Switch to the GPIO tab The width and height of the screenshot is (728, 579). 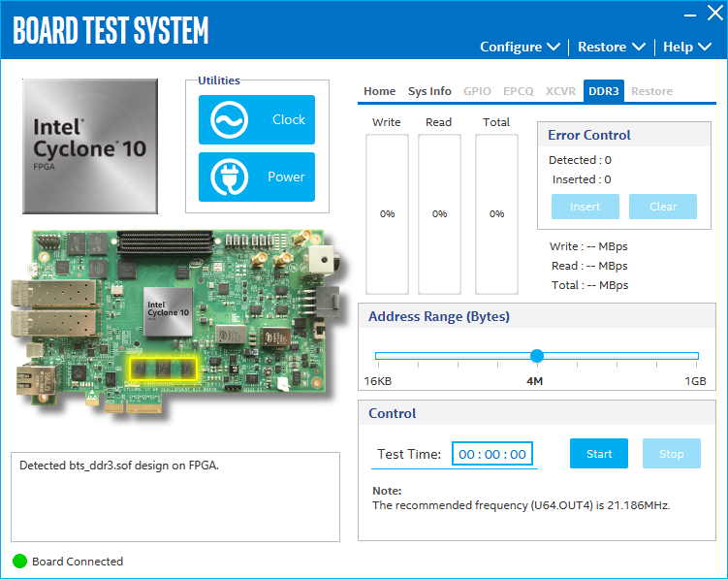click(477, 91)
